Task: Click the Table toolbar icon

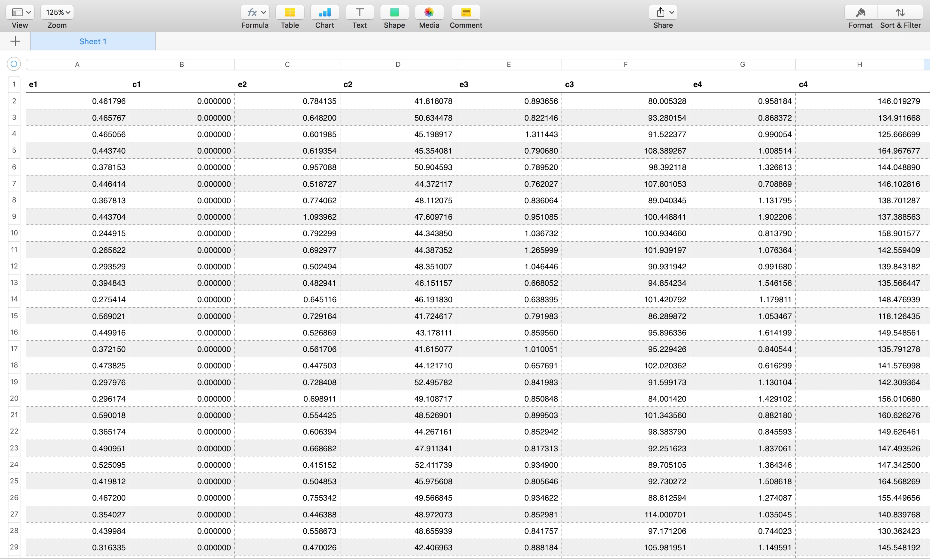Action: tap(290, 12)
